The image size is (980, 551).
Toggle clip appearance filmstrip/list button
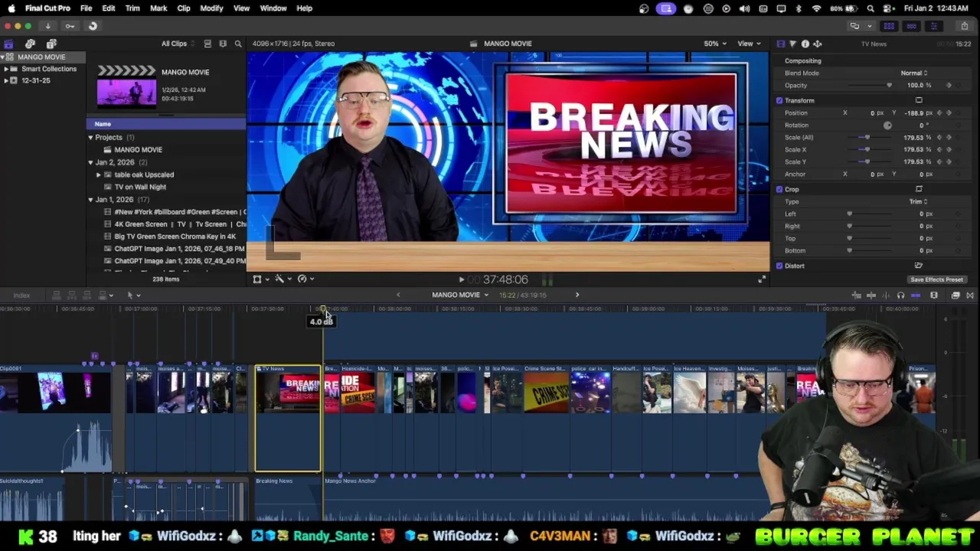click(x=207, y=44)
